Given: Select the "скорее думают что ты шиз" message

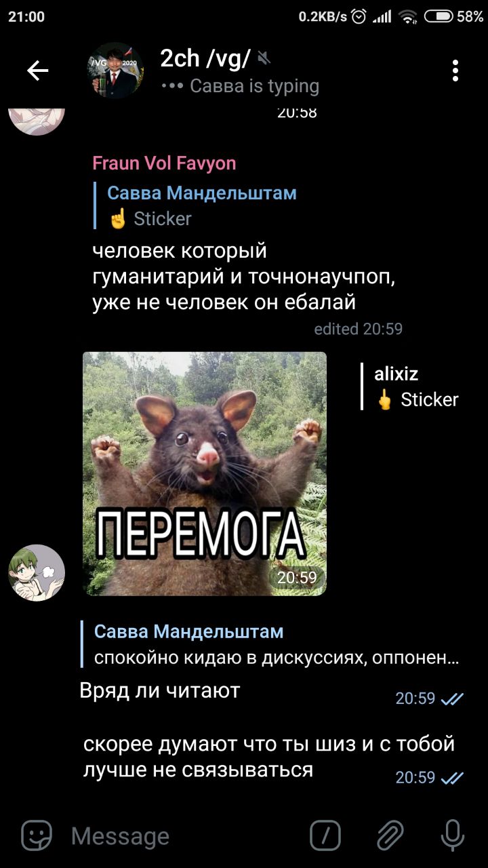Looking at the screenshot, I should tap(269, 757).
